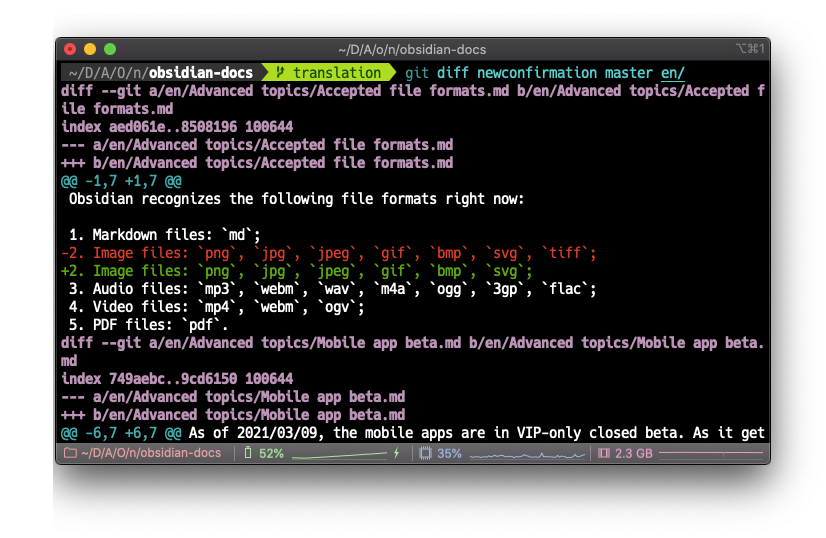Click the folder icon in status bar
Viewport: 826px width, 538px height.
pyautogui.click(x=70, y=453)
